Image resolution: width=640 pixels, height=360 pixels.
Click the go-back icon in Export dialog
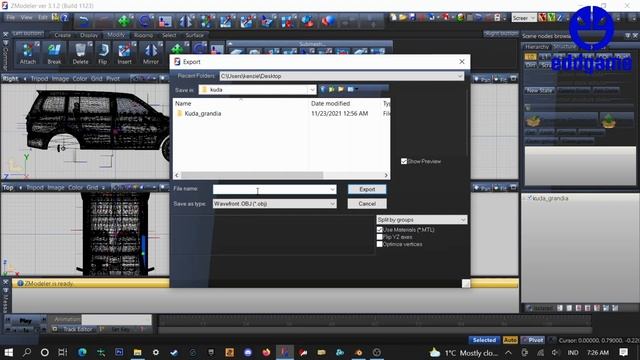click(323, 89)
